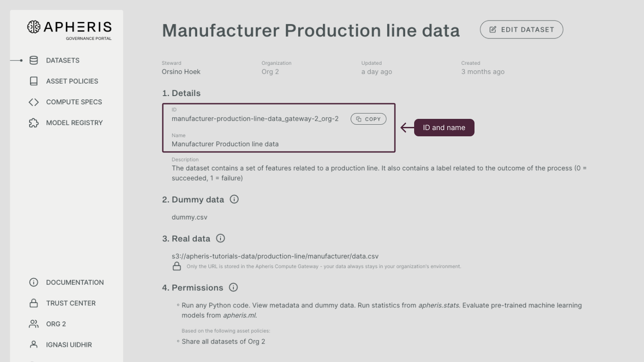Click the lock icon below the S3 path

[x=177, y=266]
